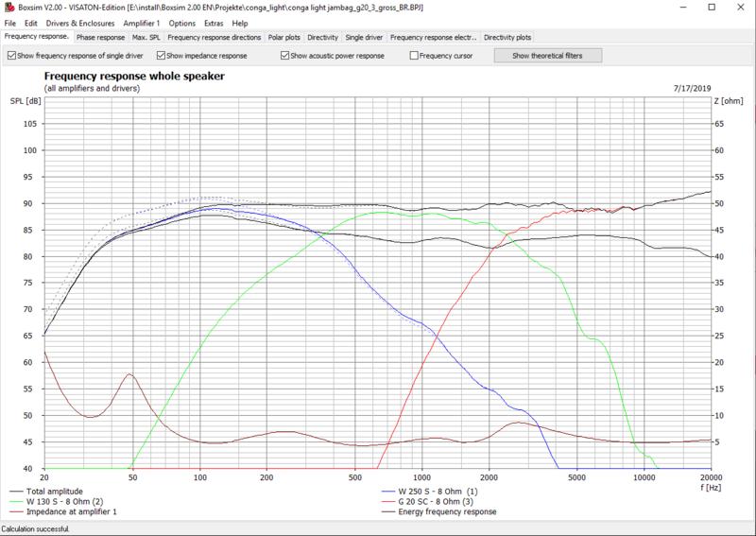
Task: Click the Calculation successful status message
Action: point(35,528)
